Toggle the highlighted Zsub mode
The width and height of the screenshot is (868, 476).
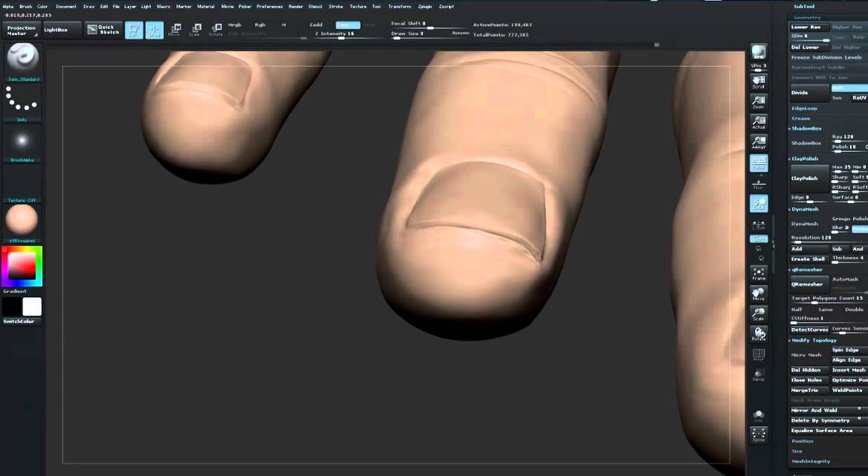(348, 25)
